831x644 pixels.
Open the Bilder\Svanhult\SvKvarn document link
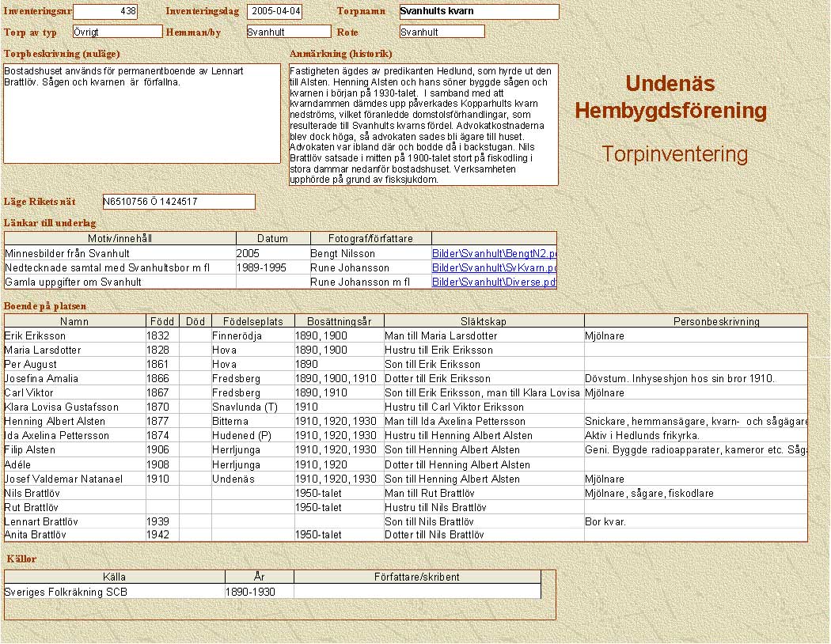click(494, 268)
